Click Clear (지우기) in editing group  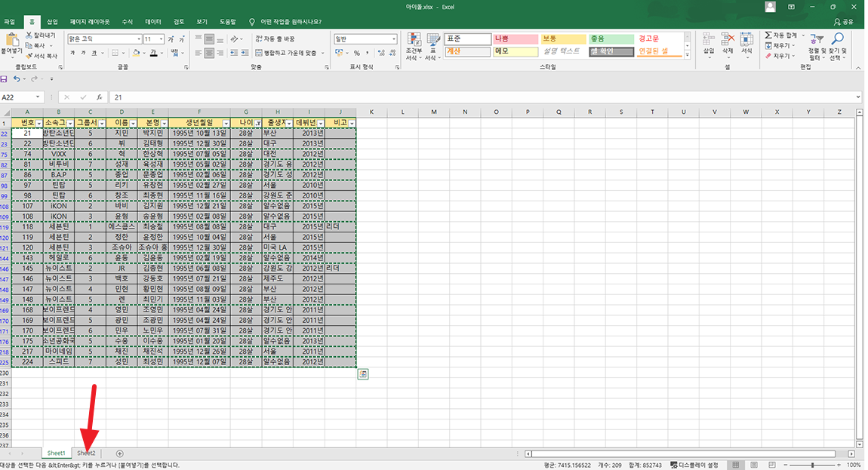coord(780,55)
